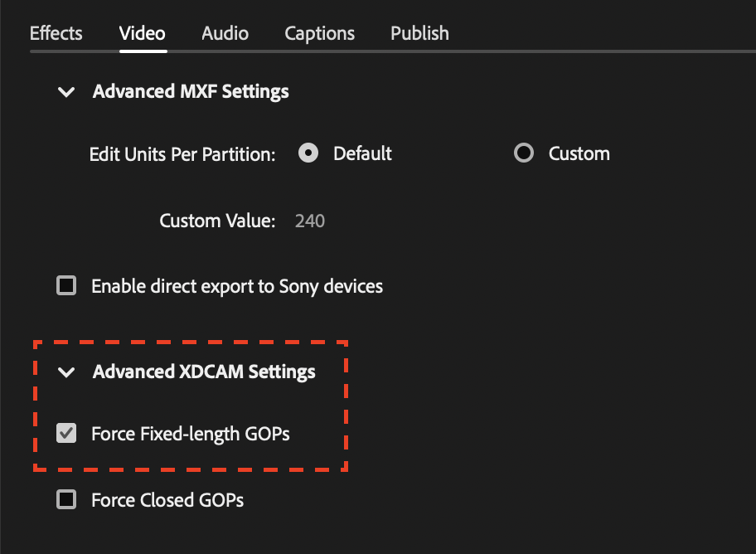Click the Default radio circle icon
Image resolution: width=756 pixels, height=554 pixels.
308,153
